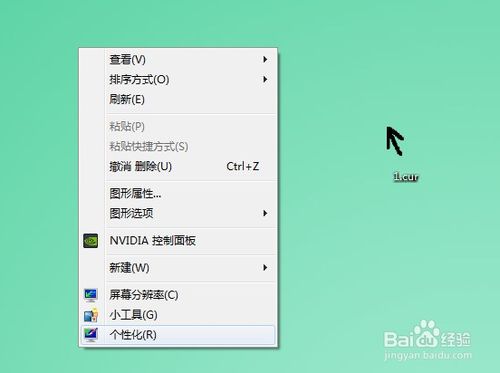Open the 查看(V) submenu
This screenshot has height=373, width=500.
[x=178, y=60]
